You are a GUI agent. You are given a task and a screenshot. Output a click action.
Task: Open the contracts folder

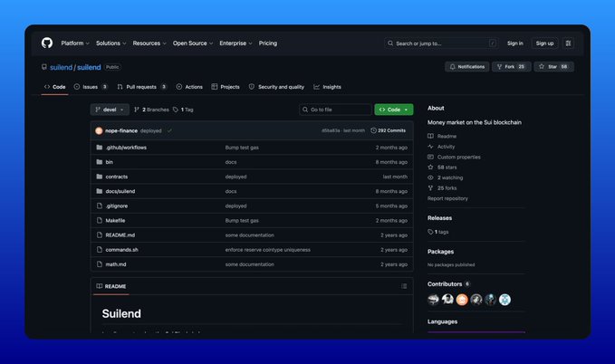(116, 177)
